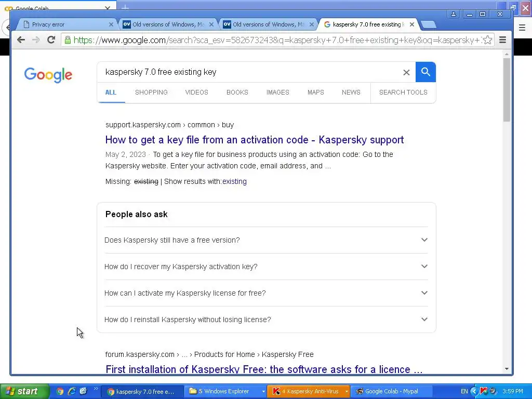Select the NEWS search filter

tap(351, 92)
